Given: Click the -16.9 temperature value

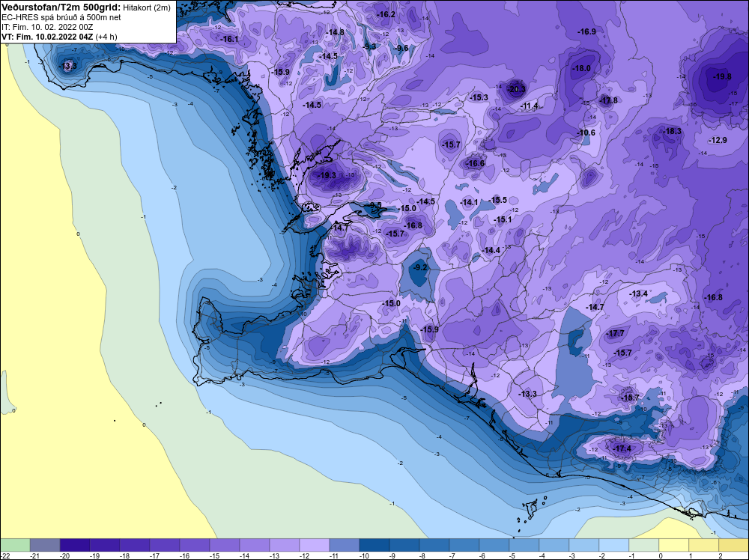Looking at the screenshot, I should pyautogui.click(x=587, y=31).
